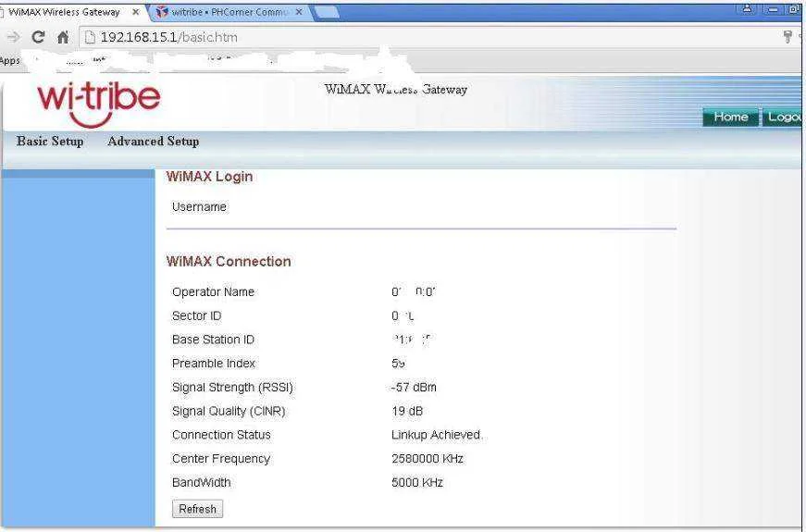
Task: Select the Username label text
Action: (200, 206)
